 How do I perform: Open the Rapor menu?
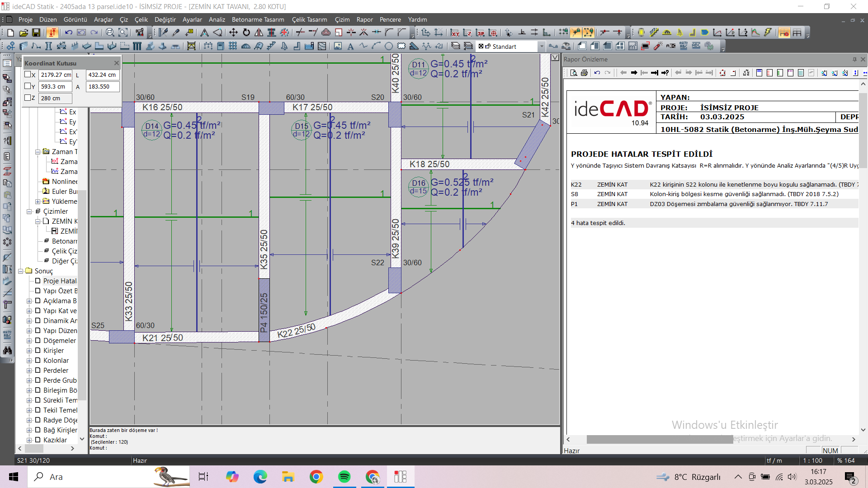(x=365, y=19)
